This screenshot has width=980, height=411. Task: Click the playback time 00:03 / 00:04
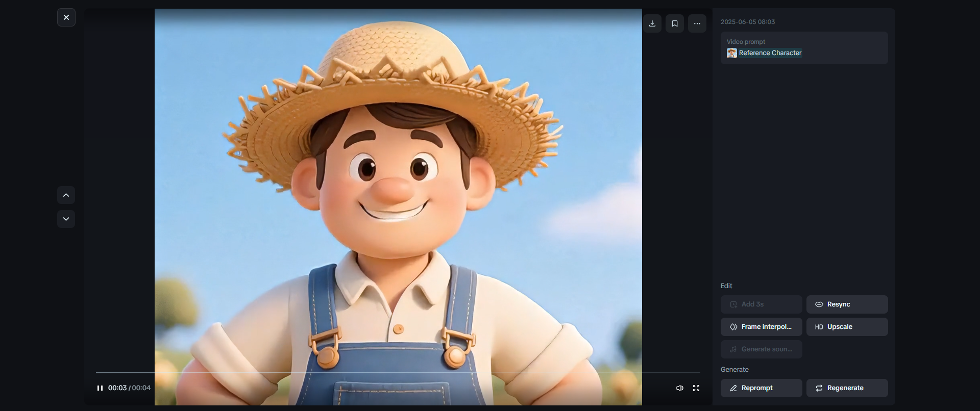coord(129,388)
